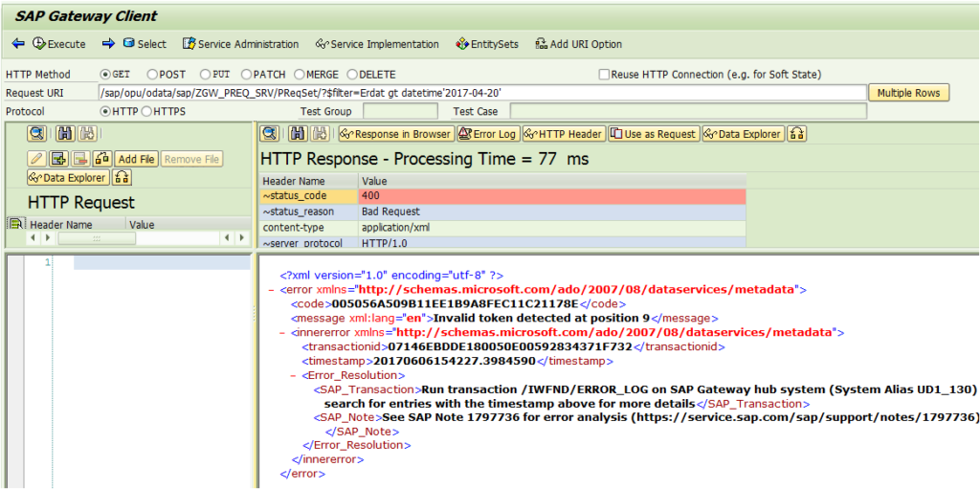980x489 pixels.
Task: Select the PATCH HTTP method
Action: 246,75
